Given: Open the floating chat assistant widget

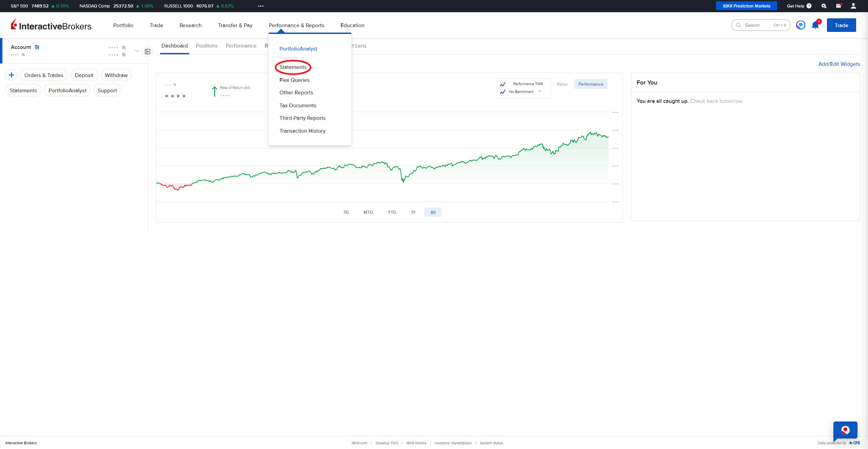Looking at the screenshot, I should (x=845, y=430).
